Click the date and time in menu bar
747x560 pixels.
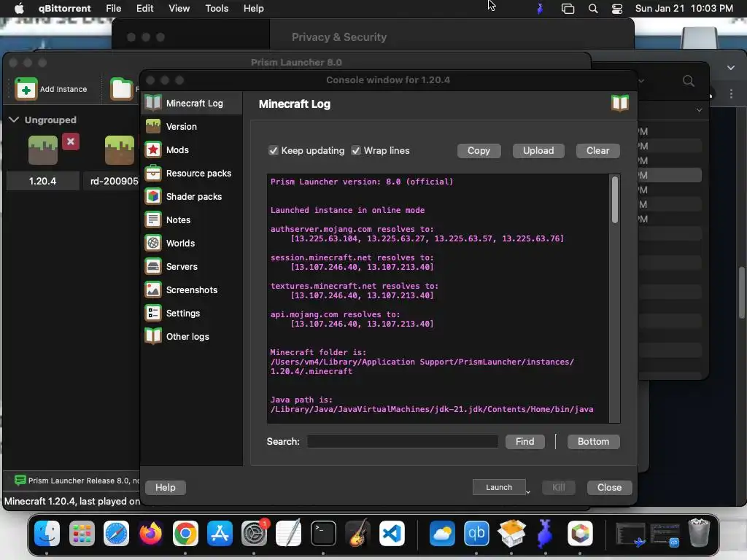click(684, 9)
